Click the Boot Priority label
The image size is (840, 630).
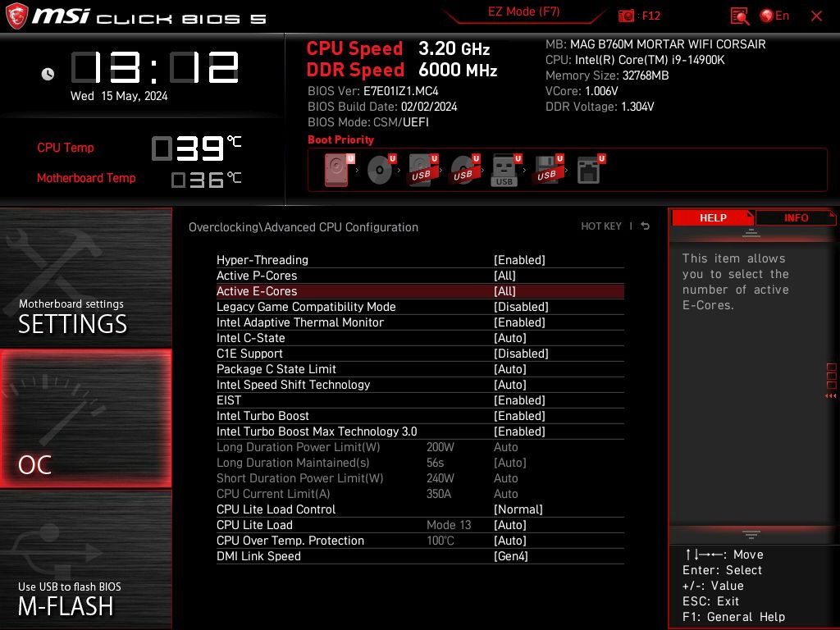[340, 139]
